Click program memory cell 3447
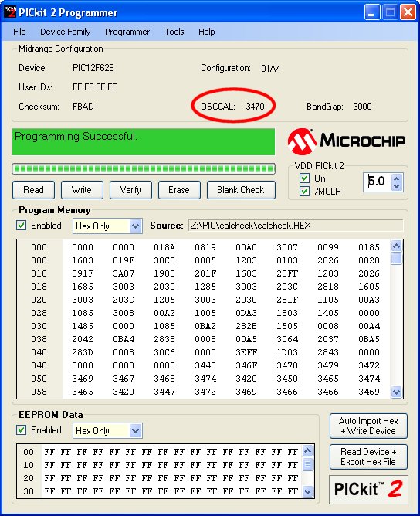 (164, 392)
